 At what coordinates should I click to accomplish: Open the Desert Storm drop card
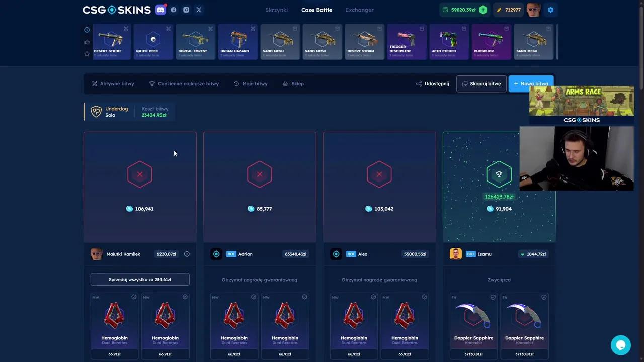pyautogui.click(x=364, y=42)
